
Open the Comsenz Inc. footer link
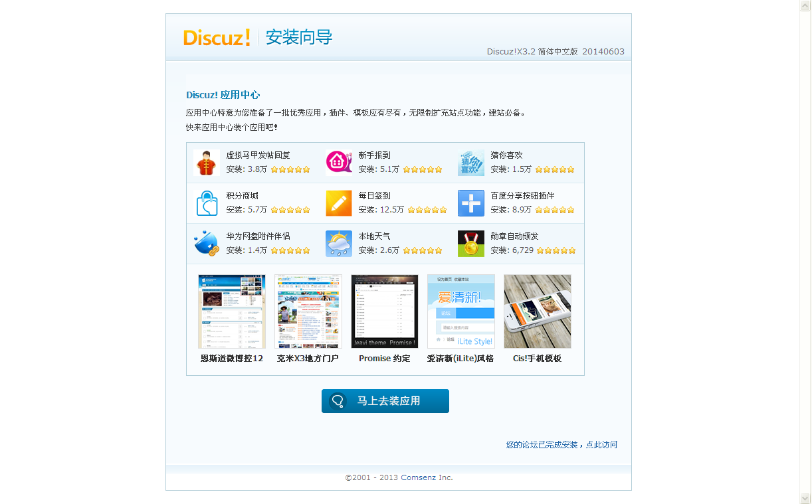[427, 477]
